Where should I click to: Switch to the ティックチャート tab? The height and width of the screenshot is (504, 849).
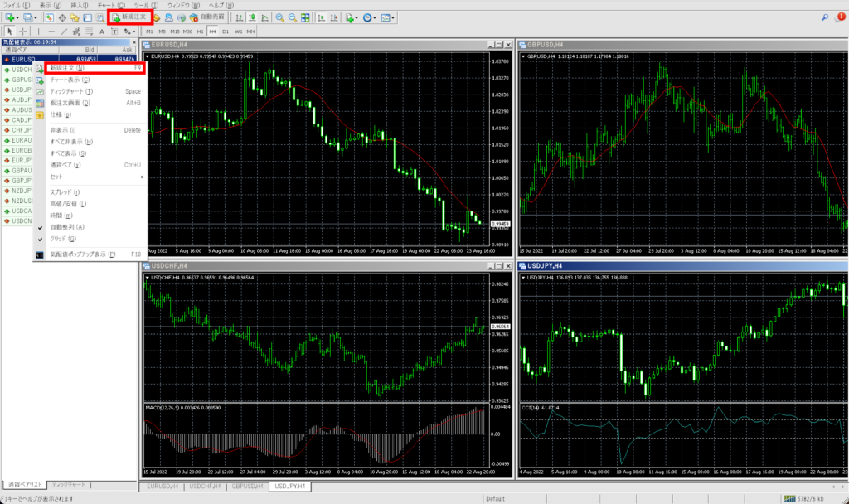pos(69,485)
